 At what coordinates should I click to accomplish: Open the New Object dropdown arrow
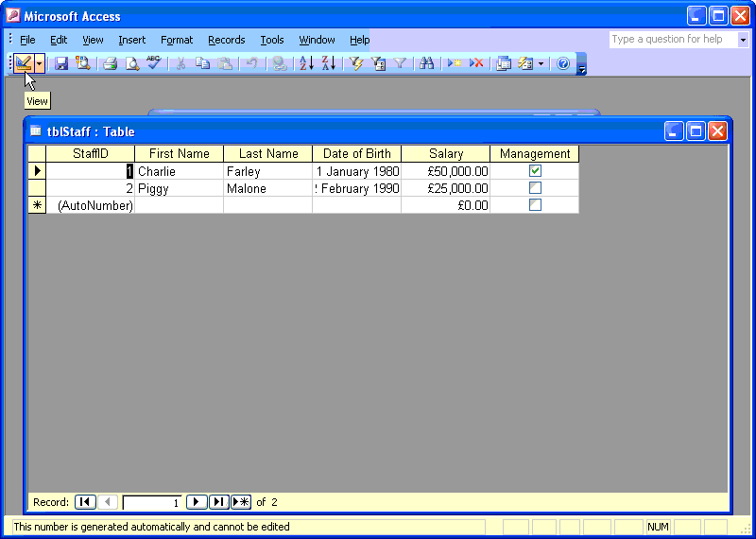541,63
